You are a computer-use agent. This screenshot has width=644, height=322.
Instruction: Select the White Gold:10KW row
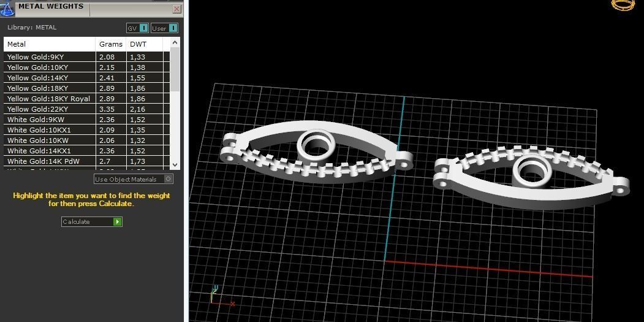tap(86, 140)
